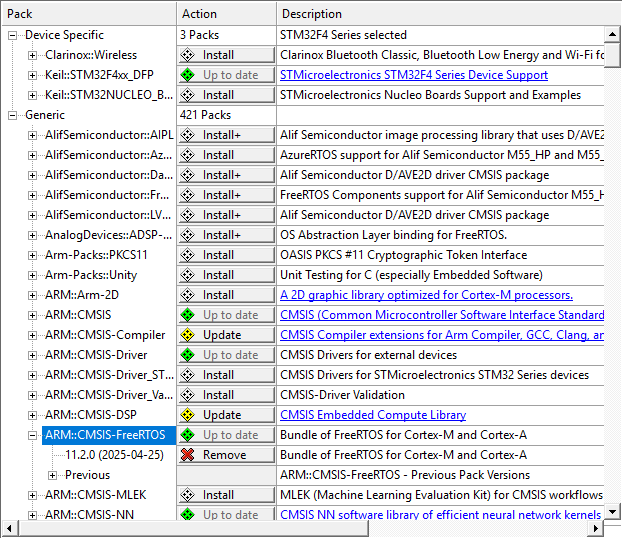Select the AlifSemiconductor::AIPL row
623x539 pixels.
[109, 135]
